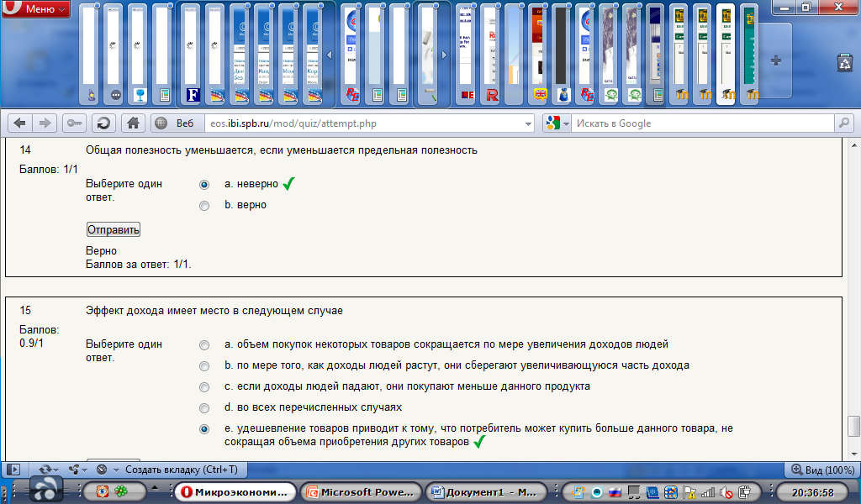Switch to tab with money bag favicon
This screenshot has width=861, height=504.
tap(563, 54)
